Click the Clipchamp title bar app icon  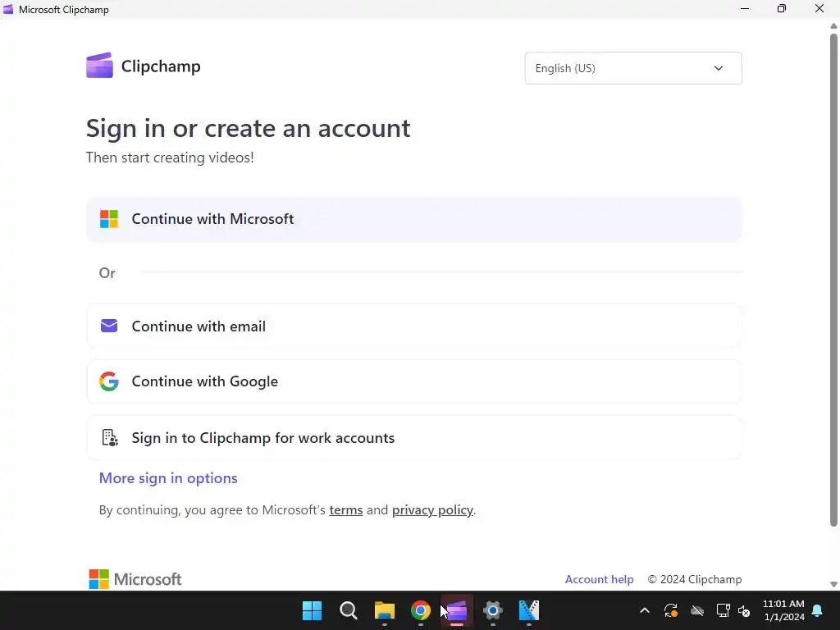pyautogui.click(x=7, y=9)
